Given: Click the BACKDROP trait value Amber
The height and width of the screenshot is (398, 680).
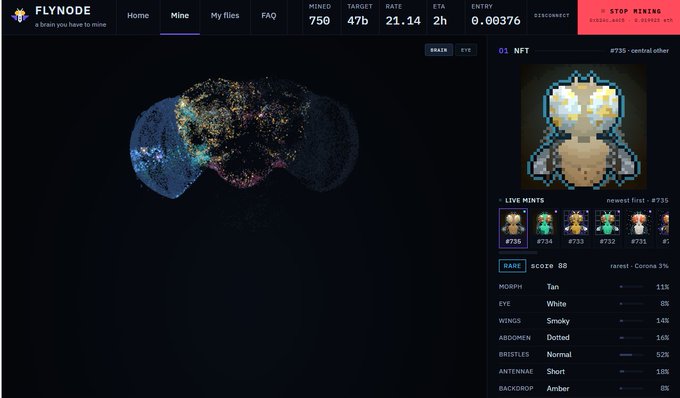Looking at the screenshot, I should click(x=558, y=388).
